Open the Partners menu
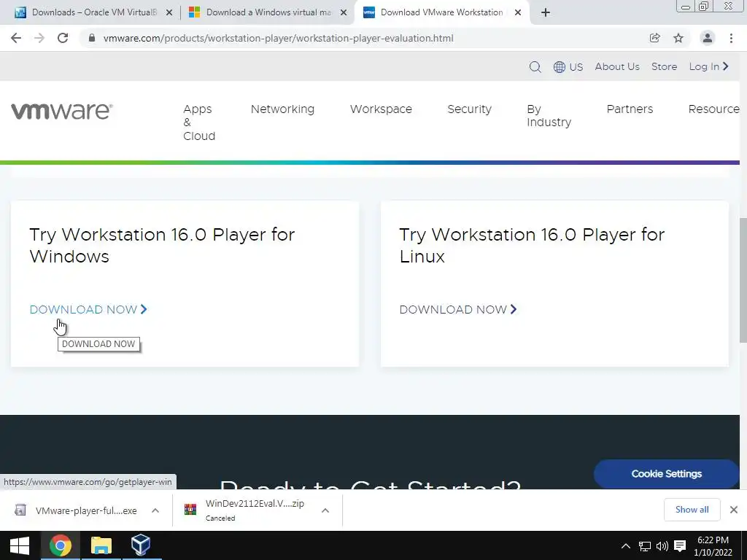This screenshot has height=560, width=747. point(630,109)
